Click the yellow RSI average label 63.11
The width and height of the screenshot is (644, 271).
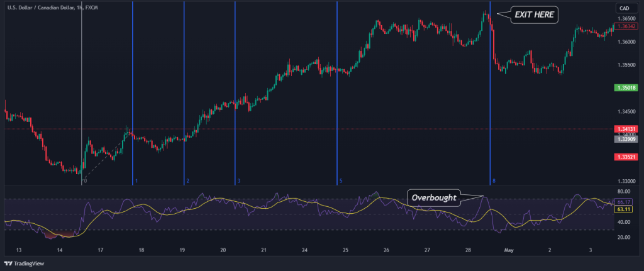[x=625, y=209]
